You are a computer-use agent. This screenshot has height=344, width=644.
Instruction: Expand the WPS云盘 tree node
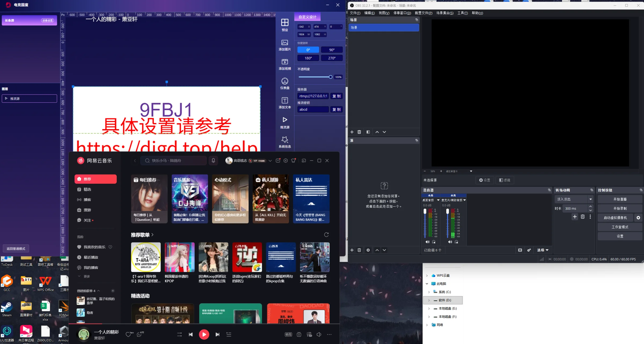[x=427, y=276]
